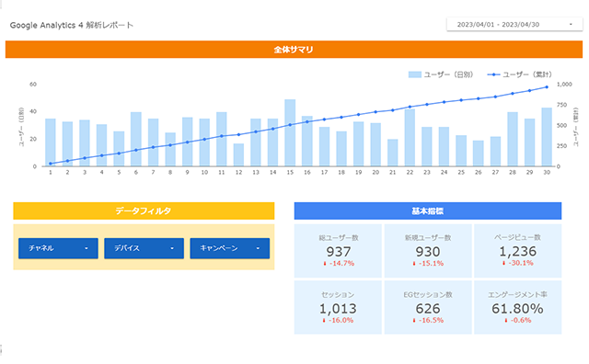
Task: Click the エンゲージメント率 card title
Action: [517, 295]
